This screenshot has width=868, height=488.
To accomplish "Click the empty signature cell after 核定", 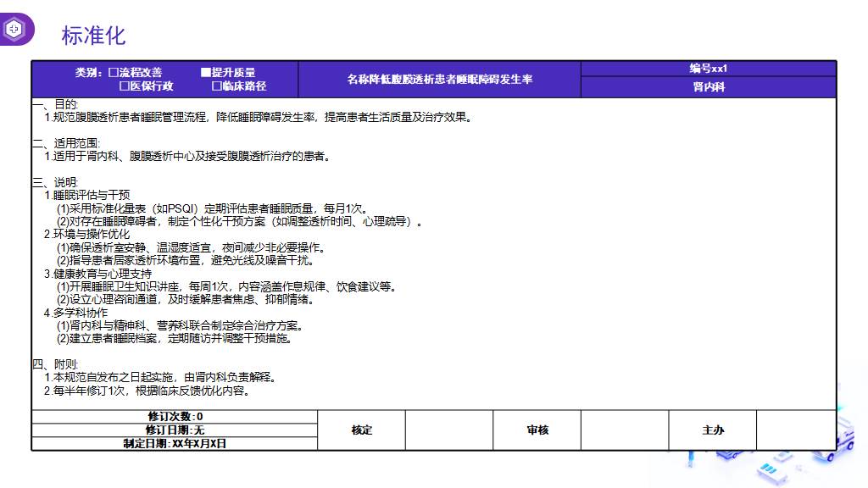I will point(449,430).
